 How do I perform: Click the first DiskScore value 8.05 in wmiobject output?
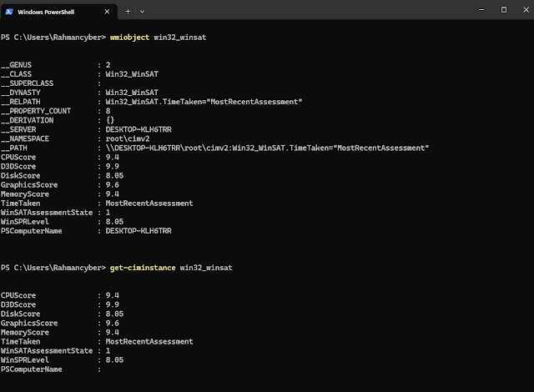[x=114, y=176]
